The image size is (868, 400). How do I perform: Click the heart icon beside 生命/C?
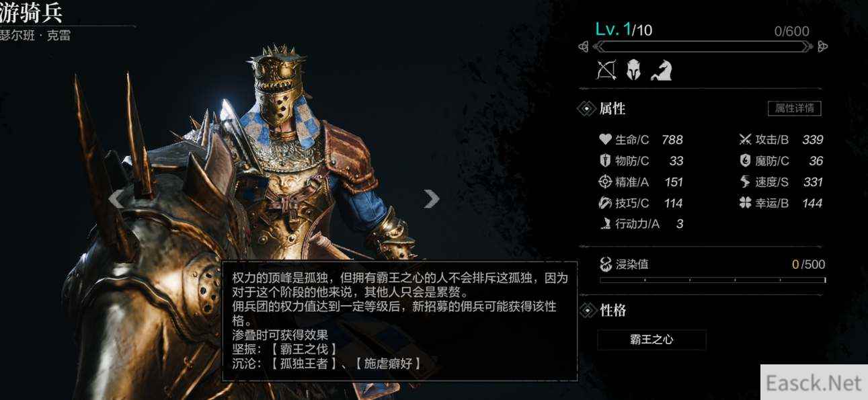pos(605,140)
